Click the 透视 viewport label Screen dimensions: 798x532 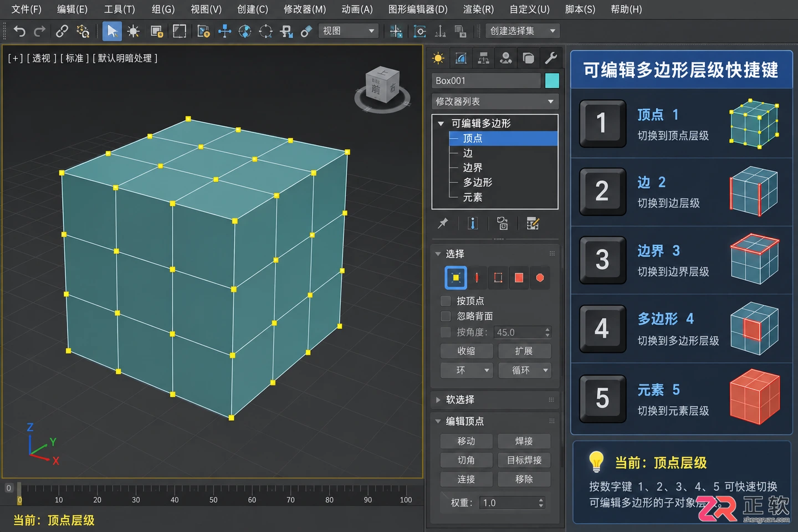[41, 58]
